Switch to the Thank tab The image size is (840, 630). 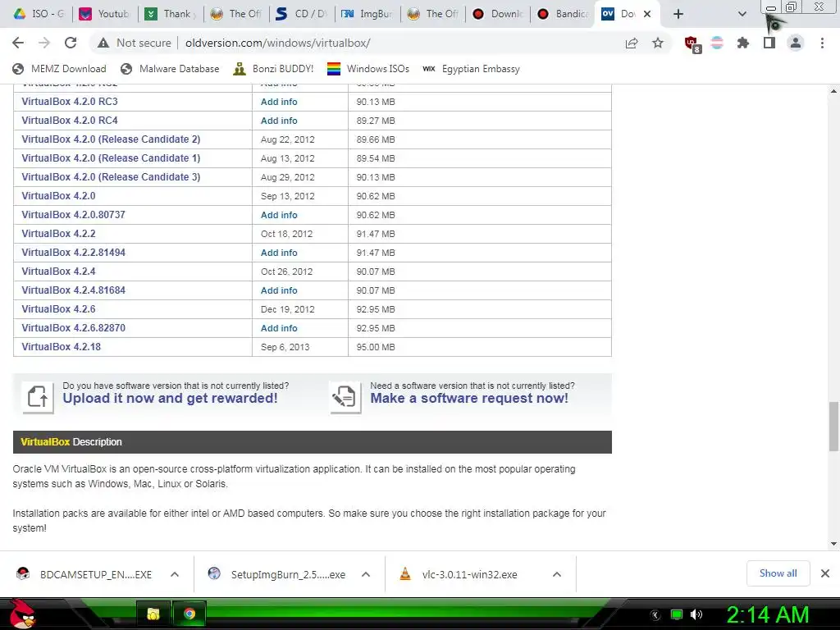coord(169,14)
